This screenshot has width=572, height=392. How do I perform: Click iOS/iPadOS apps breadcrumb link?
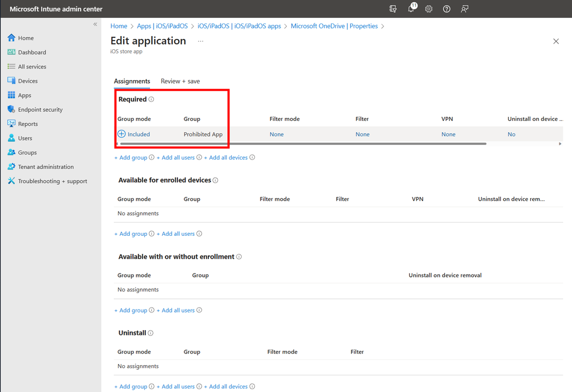point(239,26)
